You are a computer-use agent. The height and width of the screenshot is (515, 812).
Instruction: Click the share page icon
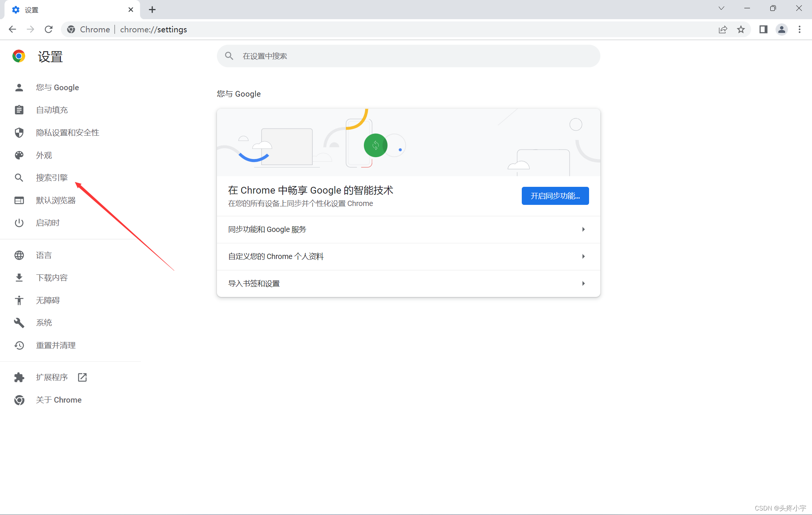click(723, 29)
